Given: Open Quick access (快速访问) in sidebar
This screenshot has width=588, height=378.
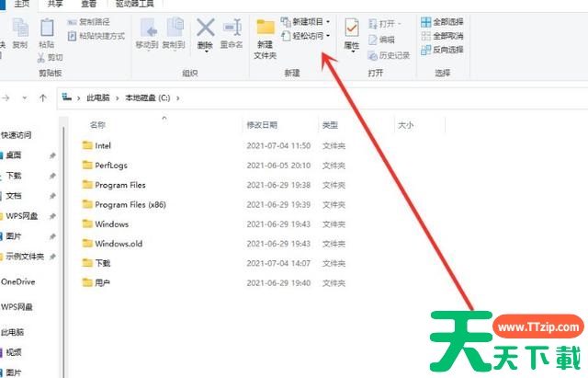Looking at the screenshot, I should coord(17,135).
